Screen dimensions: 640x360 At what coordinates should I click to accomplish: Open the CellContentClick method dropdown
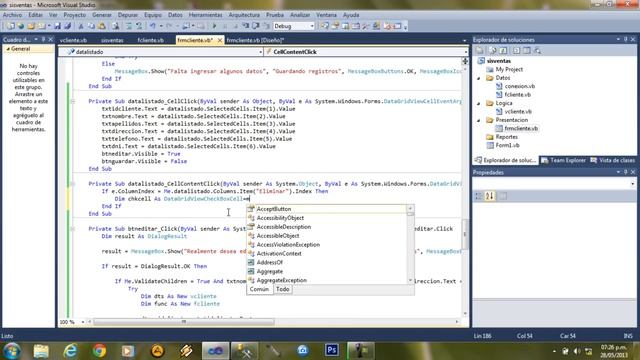465,52
